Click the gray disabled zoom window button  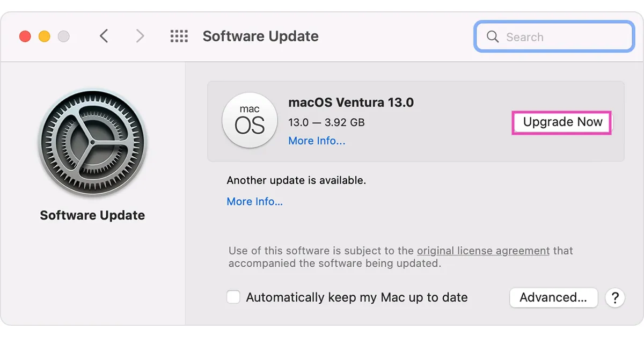(x=64, y=36)
